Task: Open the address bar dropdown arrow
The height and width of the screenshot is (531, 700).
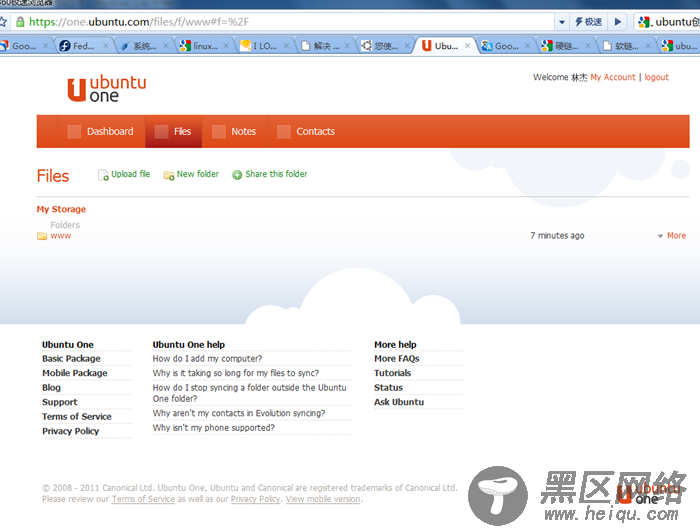Action: pyautogui.click(x=562, y=21)
